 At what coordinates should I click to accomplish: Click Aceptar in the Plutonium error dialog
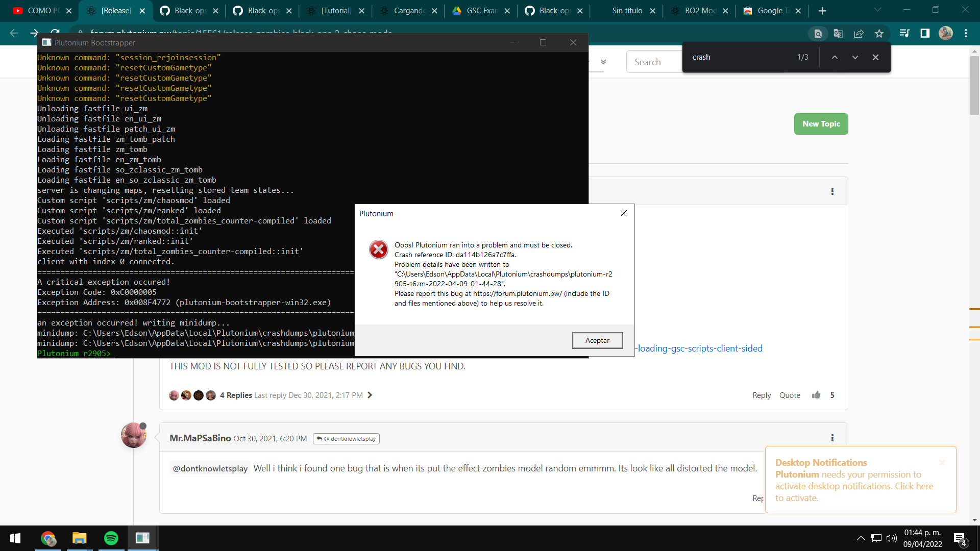[x=597, y=340]
